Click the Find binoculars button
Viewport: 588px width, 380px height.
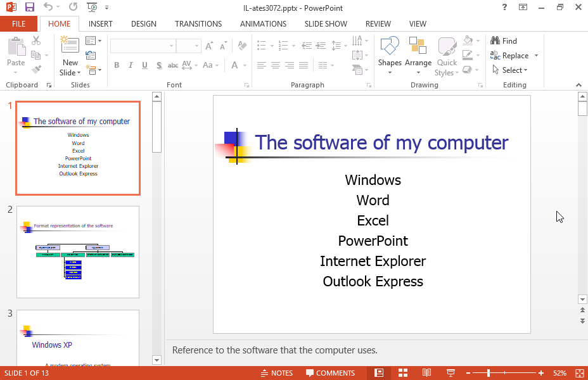click(504, 41)
